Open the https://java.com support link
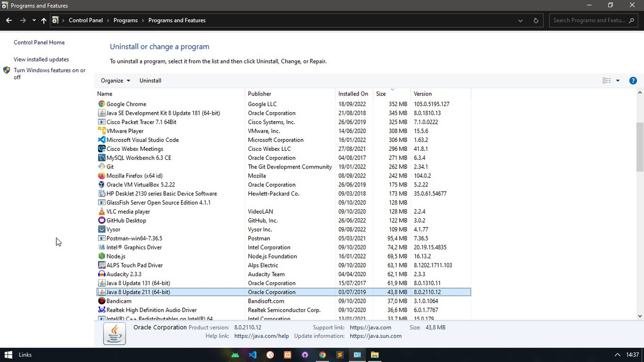The image size is (644, 362). (371, 327)
